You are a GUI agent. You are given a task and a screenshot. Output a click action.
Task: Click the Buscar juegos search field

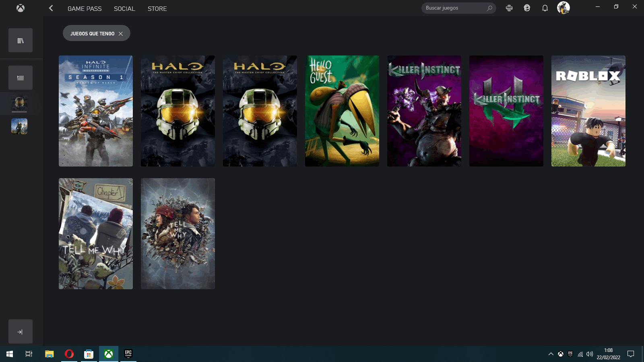[x=458, y=8]
